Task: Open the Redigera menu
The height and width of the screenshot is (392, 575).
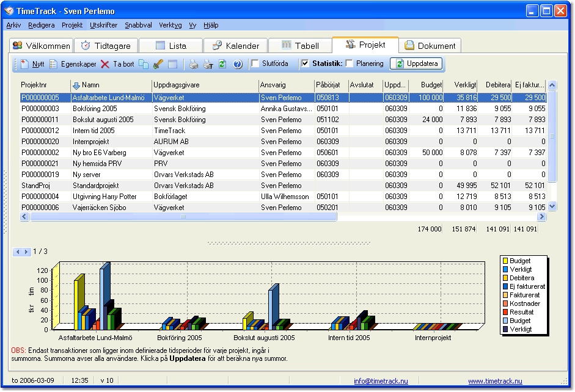Action: point(42,25)
